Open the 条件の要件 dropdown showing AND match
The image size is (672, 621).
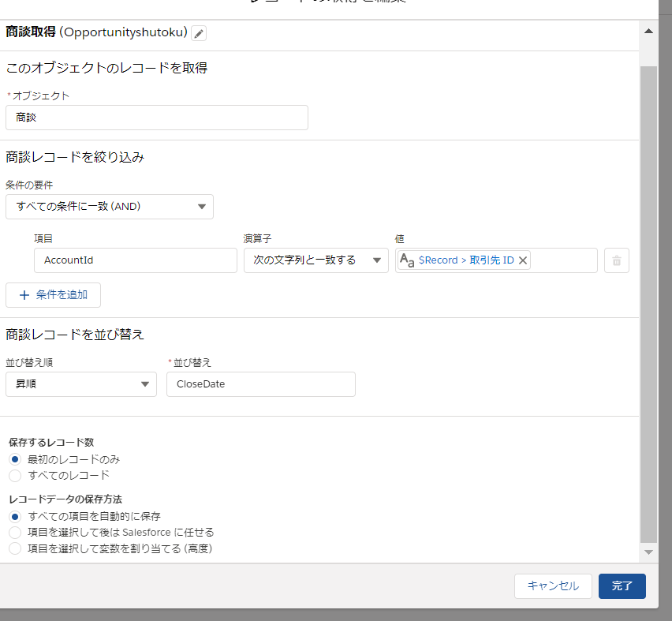click(x=110, y=206)
